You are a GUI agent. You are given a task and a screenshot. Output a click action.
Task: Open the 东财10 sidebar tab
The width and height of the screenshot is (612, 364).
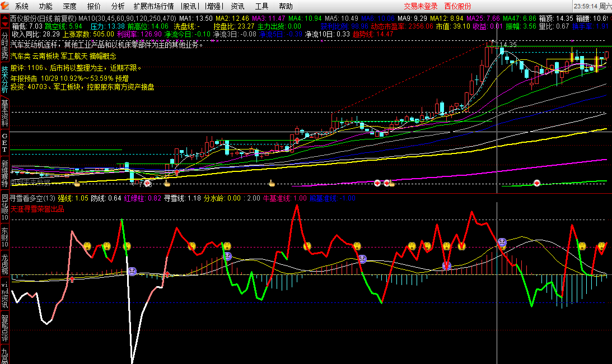pyautogui.click(x=4, y=237)
